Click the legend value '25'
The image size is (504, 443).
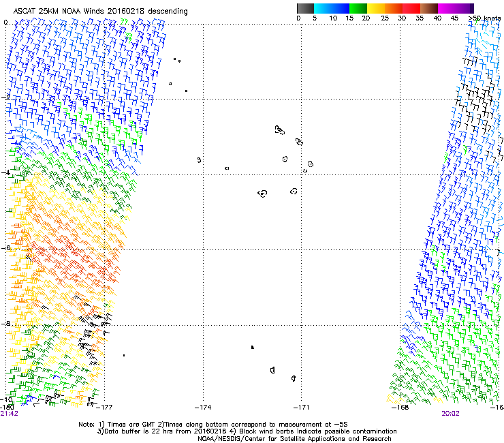point(385,18)
